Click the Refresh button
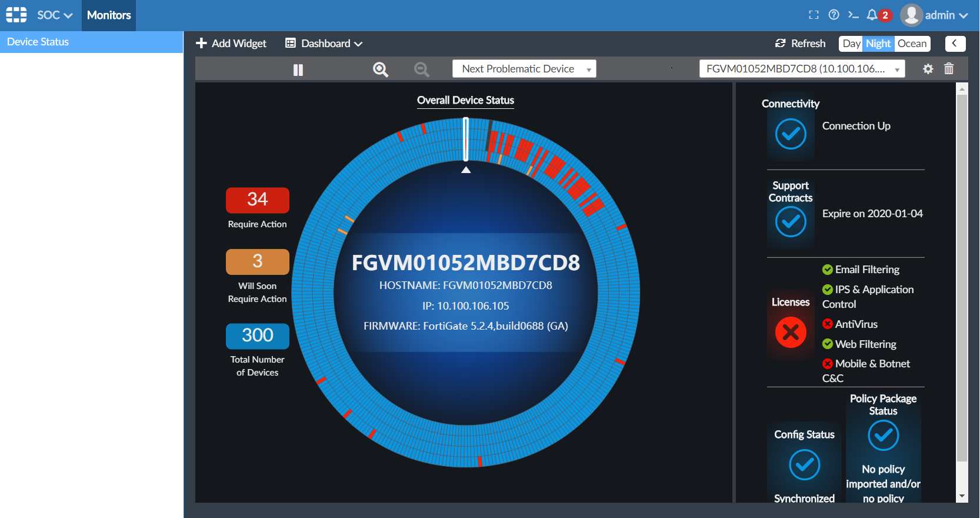The image size is (980, 518). [801, 44]
